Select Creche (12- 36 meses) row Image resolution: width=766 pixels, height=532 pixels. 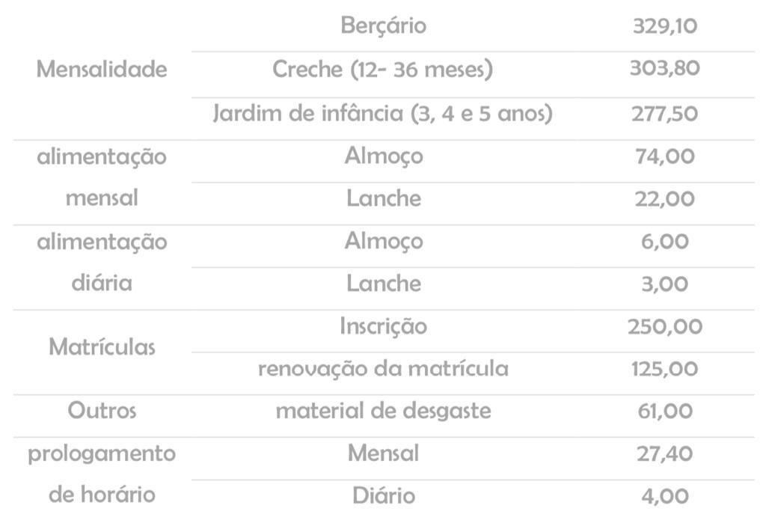[x=382, y=69]
